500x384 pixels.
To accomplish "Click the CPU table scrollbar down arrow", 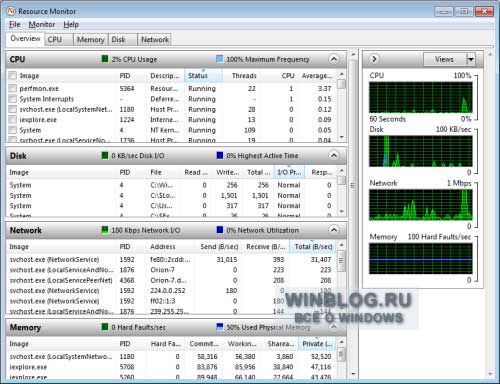I will click(x=341, y=137).
